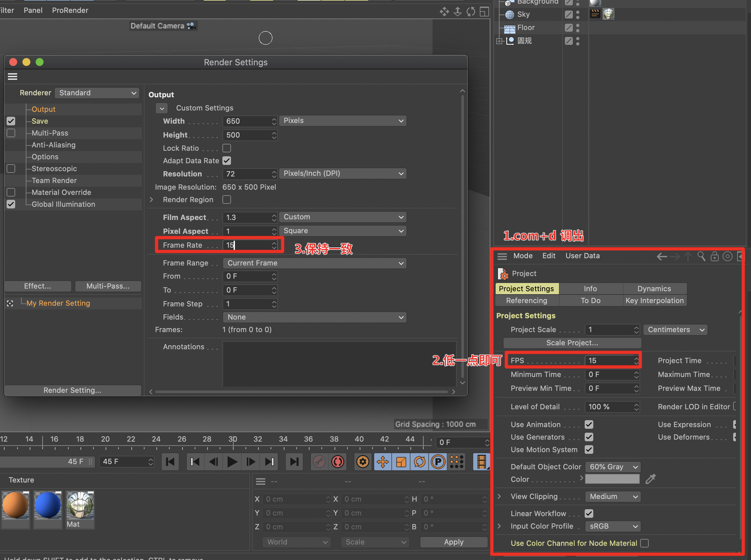Viewport: 751px width, 560px height.
Task: Open the Frame Range dropdown
Action: click(314, 263)
